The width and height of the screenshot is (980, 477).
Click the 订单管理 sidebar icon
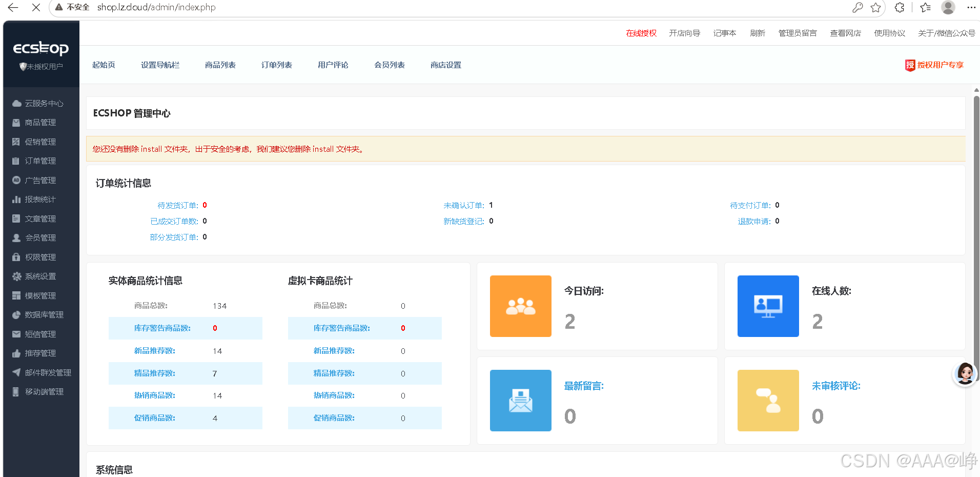(x=16, y=161)
